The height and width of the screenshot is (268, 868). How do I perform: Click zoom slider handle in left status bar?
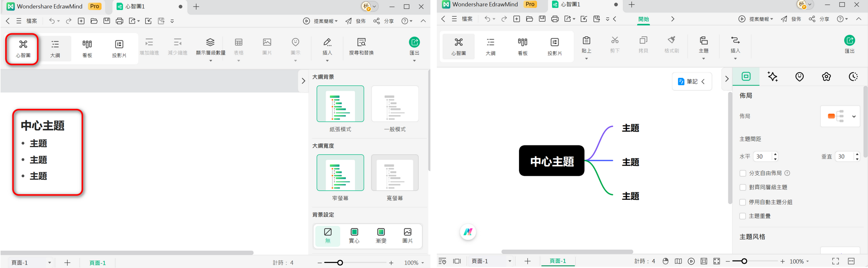(340, 263)
